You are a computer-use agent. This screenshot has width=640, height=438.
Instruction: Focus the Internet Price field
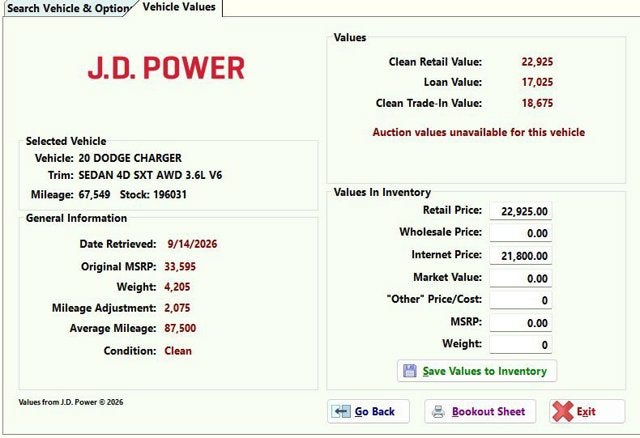(521, 256)
